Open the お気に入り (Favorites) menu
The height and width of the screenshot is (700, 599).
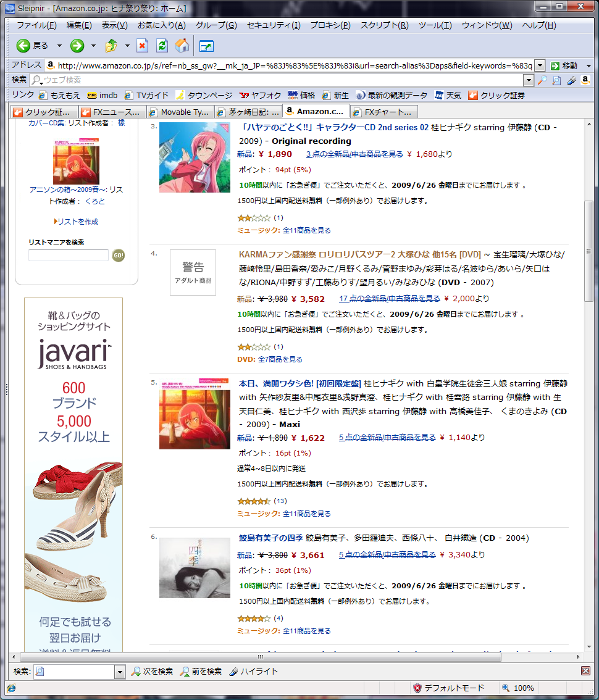pos(161,25)
